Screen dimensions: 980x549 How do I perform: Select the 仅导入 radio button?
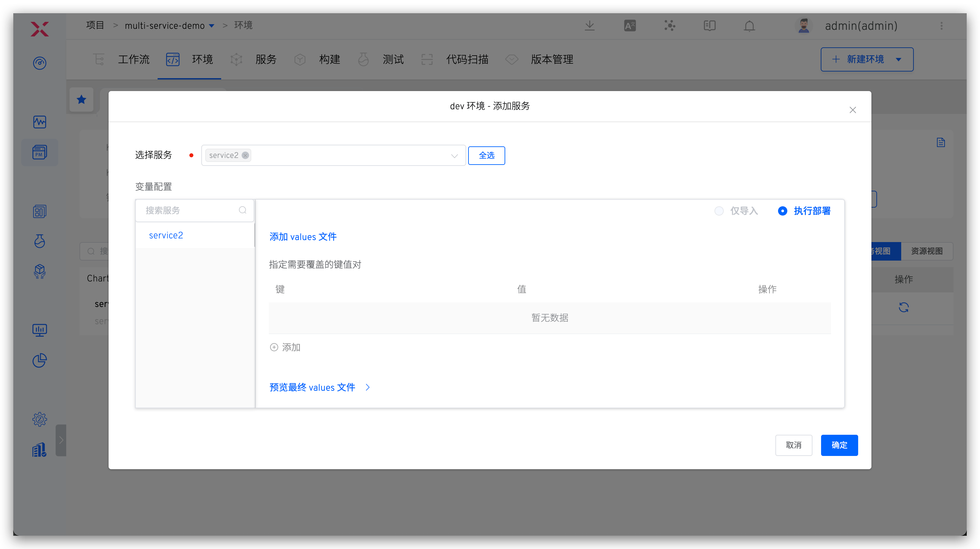coord(719,211)
